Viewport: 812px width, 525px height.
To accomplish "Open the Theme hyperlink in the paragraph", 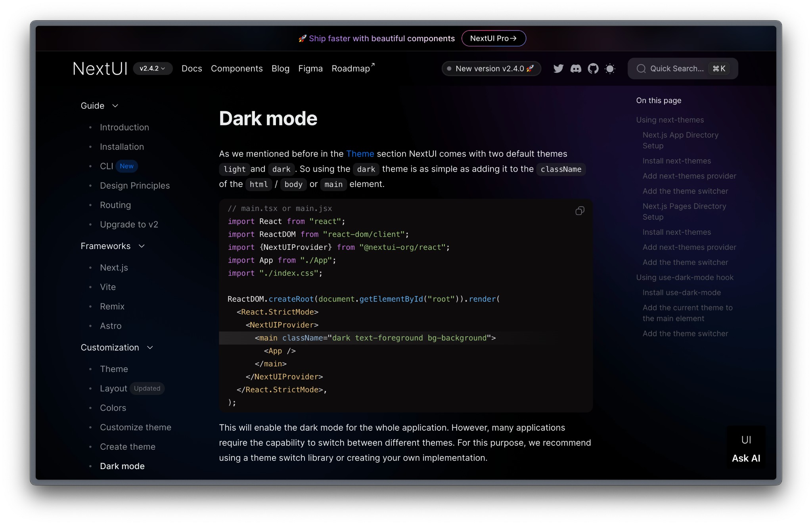I will click(360, 153).
